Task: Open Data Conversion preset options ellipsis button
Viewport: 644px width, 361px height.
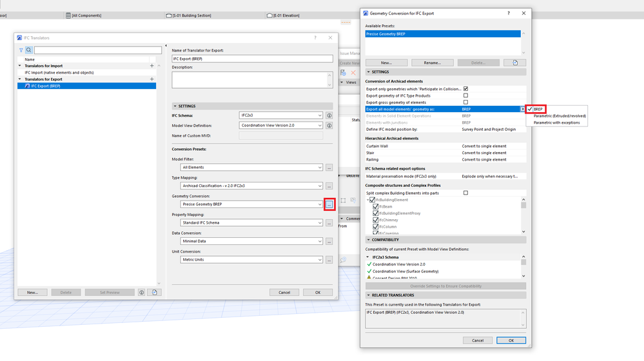Action: click(329, 242)
